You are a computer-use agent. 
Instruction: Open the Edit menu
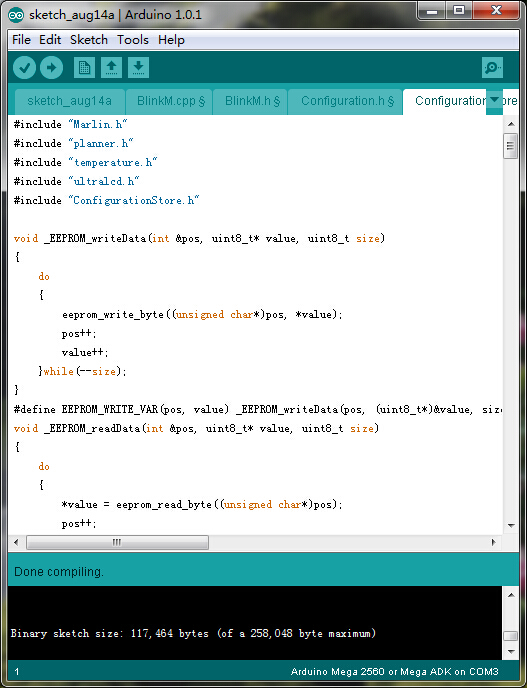pos(50,40)
